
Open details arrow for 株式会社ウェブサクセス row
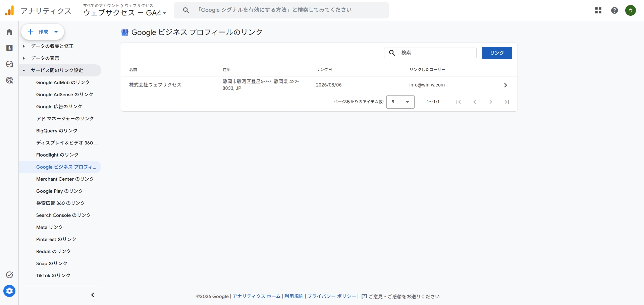pyautogui.click(x=505, y=85)
